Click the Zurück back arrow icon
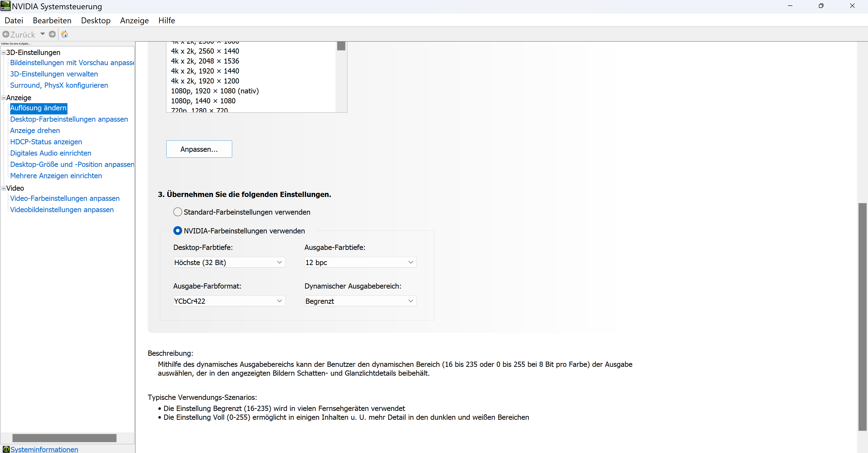The height and width of the screenshot is (453, 868). click(6, 34)
